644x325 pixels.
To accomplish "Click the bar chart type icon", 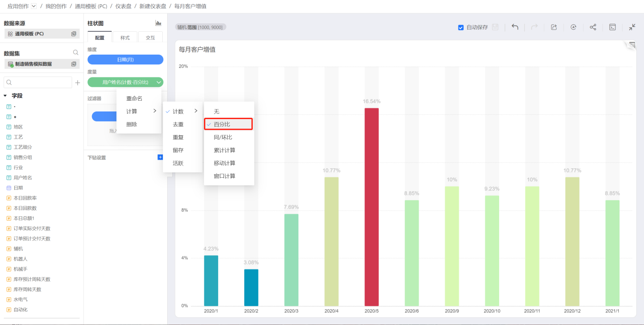I will [158, 23].
